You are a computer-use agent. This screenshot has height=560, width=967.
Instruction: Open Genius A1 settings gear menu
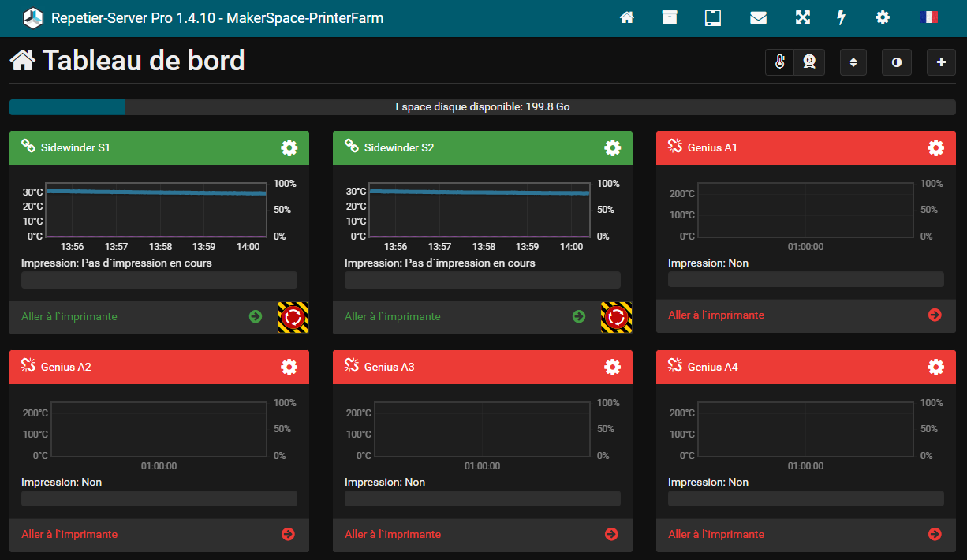pos(935,147)
